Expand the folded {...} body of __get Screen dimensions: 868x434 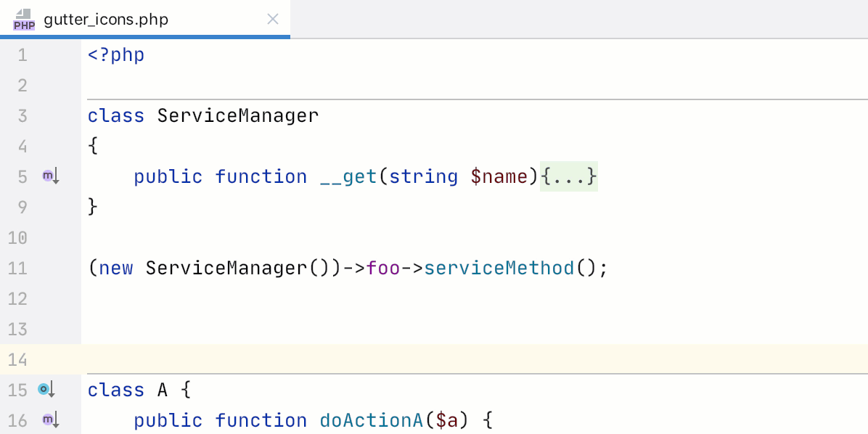tap(568, 176)
